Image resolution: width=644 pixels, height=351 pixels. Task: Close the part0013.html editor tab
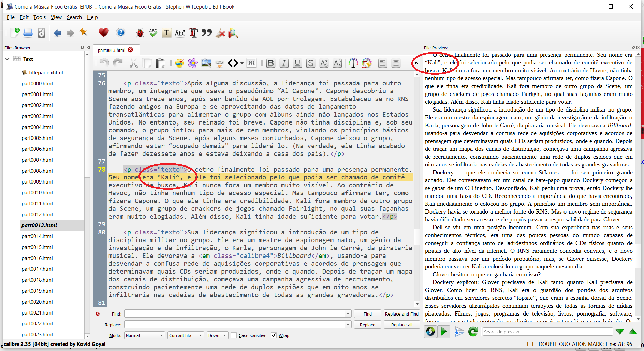coord(130,50)
